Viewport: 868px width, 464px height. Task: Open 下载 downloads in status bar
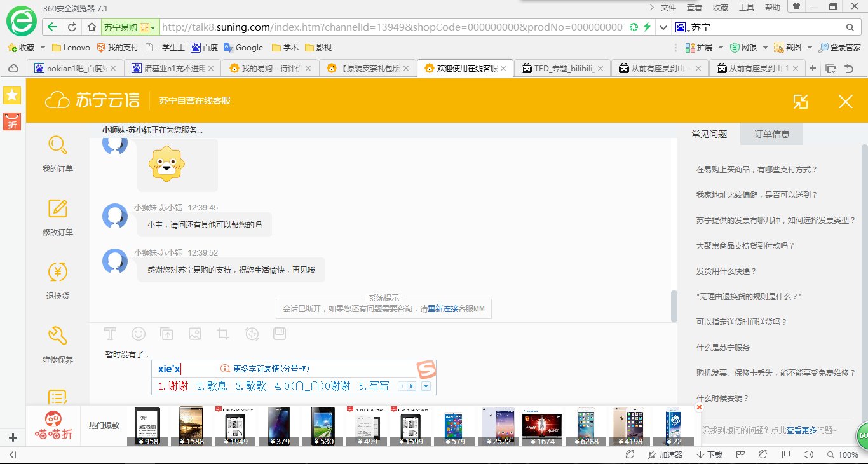[x=709, y=454]
